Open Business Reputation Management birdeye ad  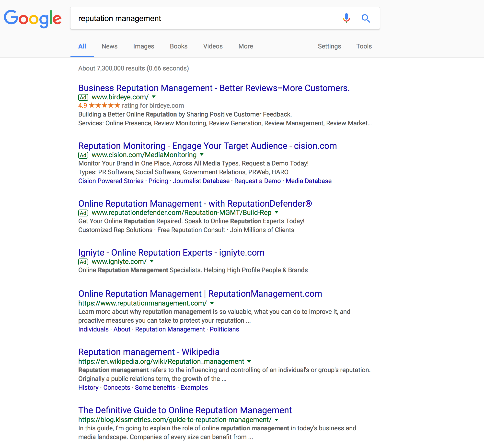214,88
